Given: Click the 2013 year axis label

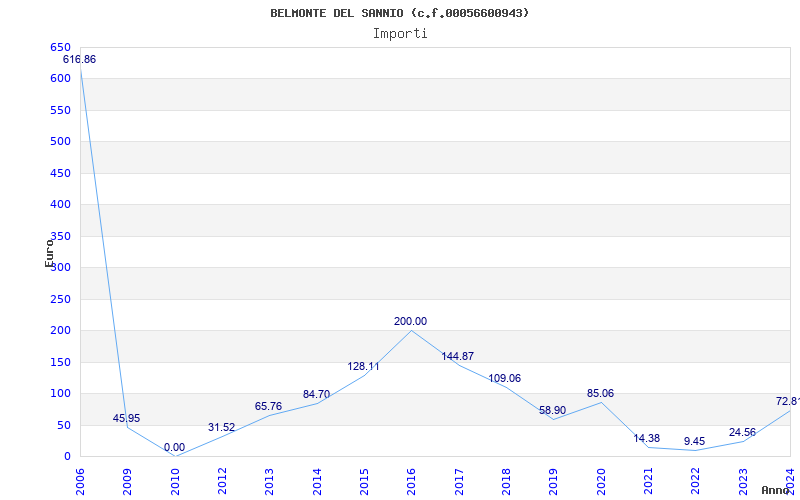Looking at the screenshot, I should [269, 482].
